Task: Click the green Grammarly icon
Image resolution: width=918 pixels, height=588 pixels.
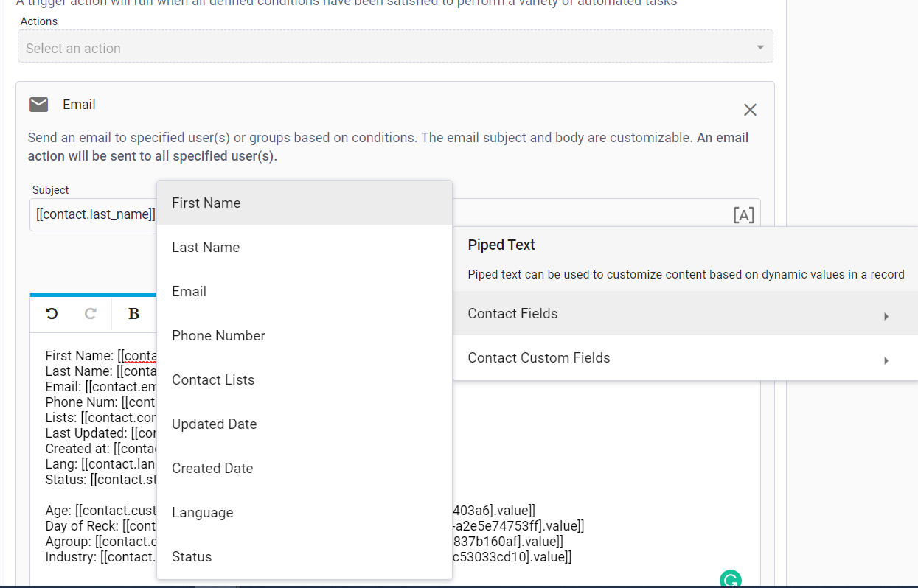Action: [x=730, y=580]
